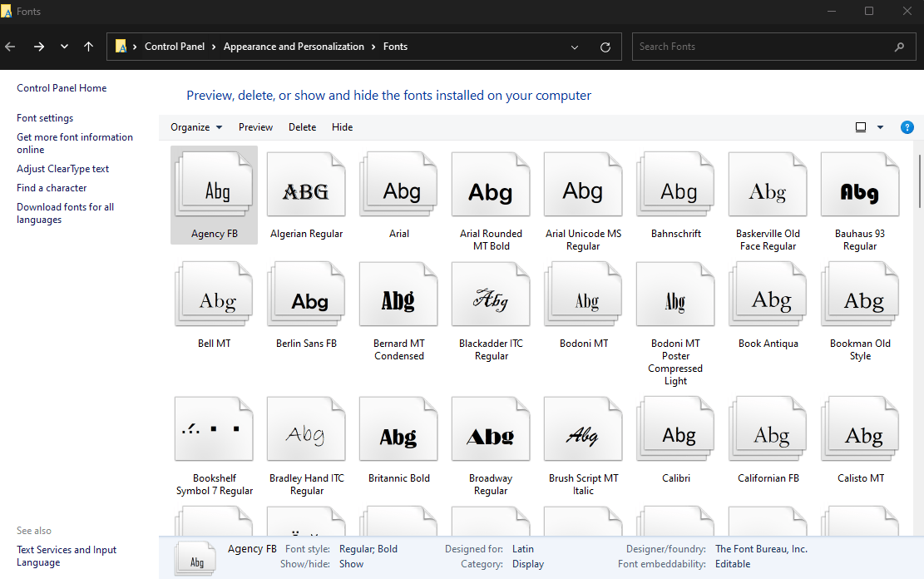Refresh the Fonts folder view
Screen dimensions: 924x579
(x=605, y=47)
